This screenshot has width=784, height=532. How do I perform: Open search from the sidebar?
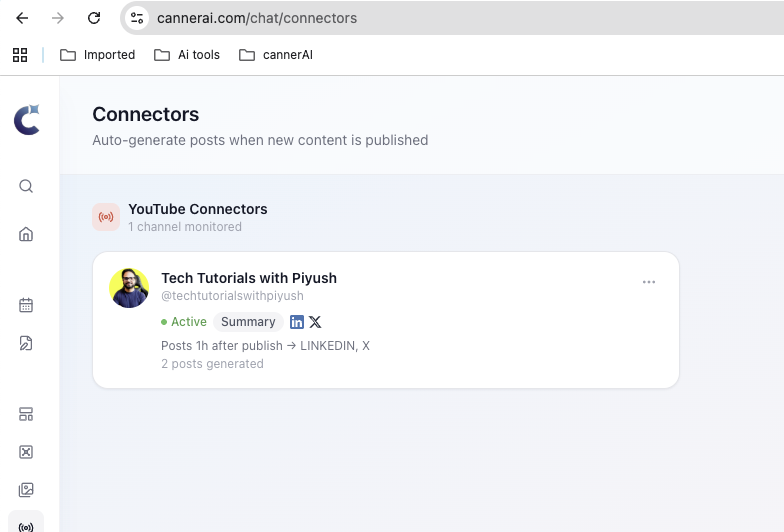pyautogui.click(x=26, y=186)
